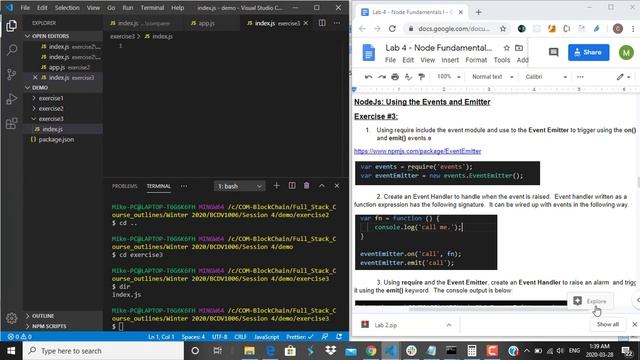Screen dimensions: 640x360
Task: Open package.json in the explorer
Action: pyautogui.click(x=56, y=140)
